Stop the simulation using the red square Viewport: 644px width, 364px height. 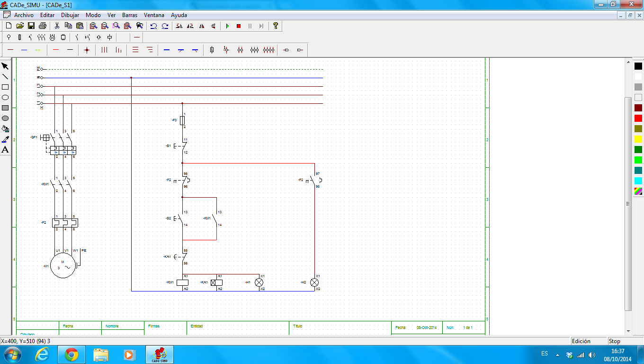click(x=239, y=26)
